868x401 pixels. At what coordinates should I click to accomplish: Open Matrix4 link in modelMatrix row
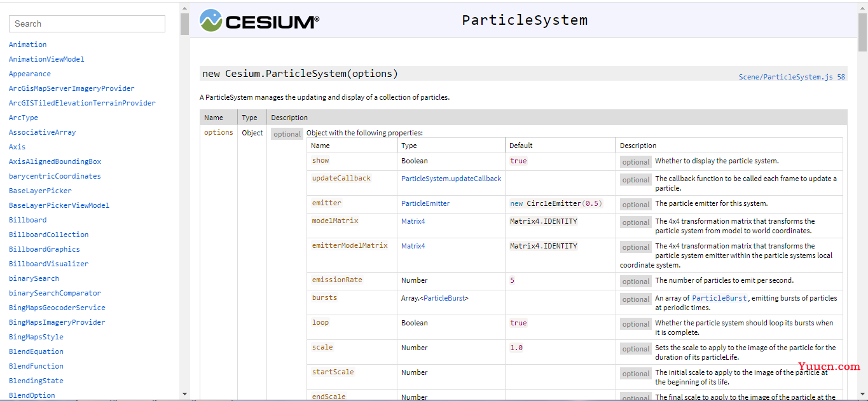[x=413, y=221]
